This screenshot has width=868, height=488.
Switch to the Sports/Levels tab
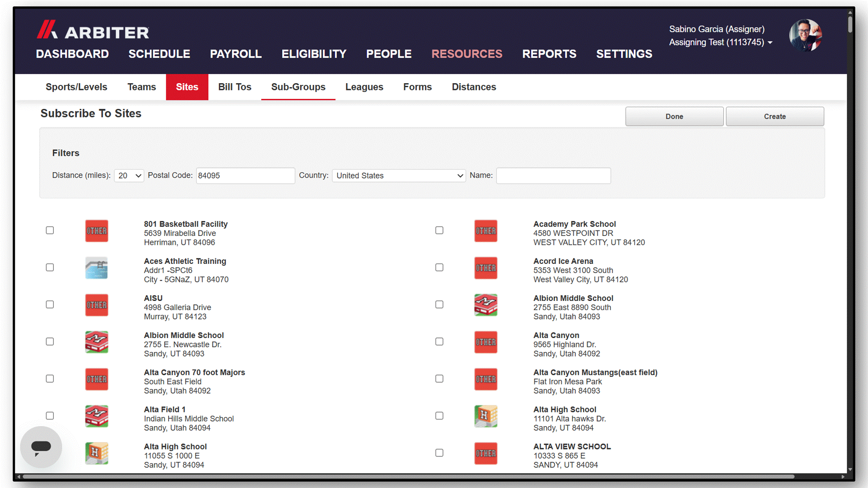[76, 87]
